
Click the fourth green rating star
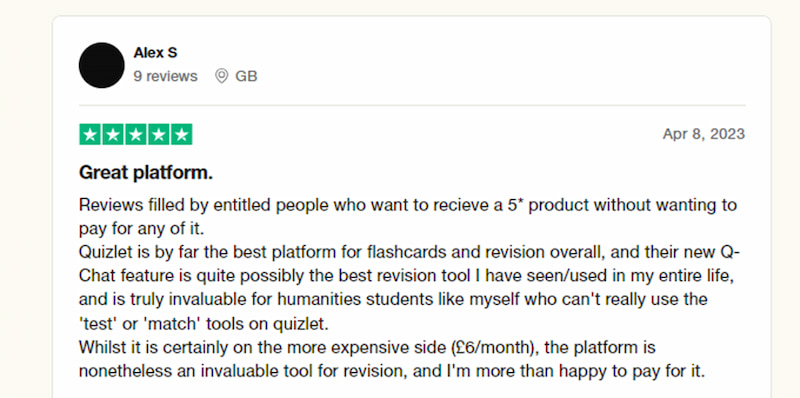(159, 134)
